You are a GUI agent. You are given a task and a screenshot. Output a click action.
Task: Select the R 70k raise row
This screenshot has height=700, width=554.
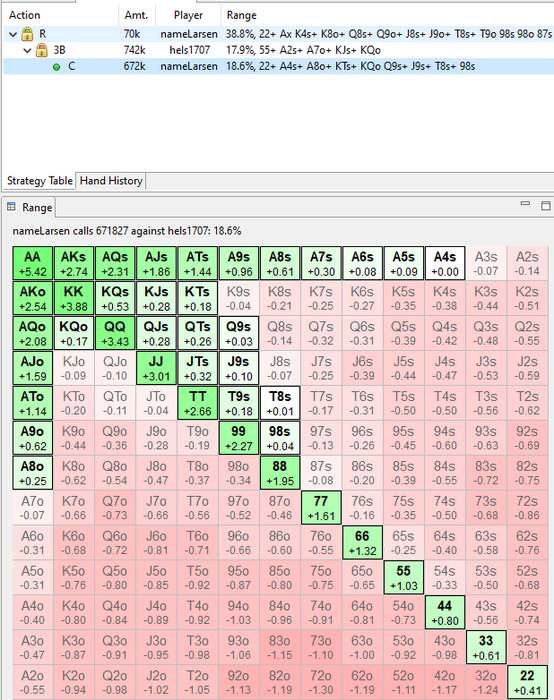coord(279,34)
